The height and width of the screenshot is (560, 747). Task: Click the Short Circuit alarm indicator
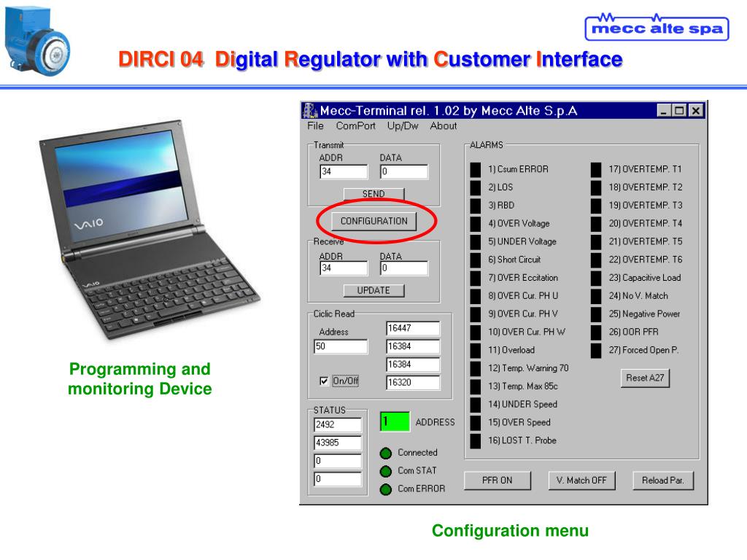pos(476,260)
